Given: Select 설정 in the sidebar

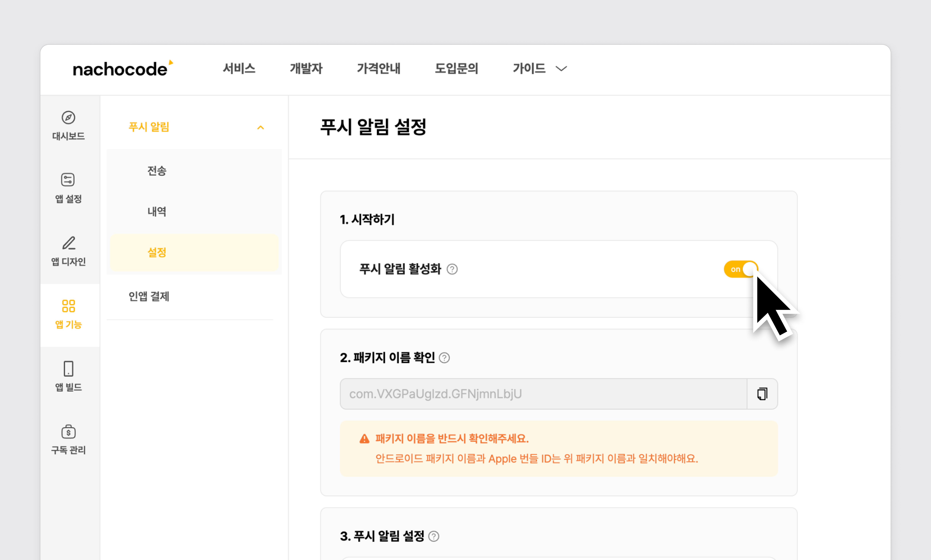Looking at the screenshot, I should (x=194, y=252).
